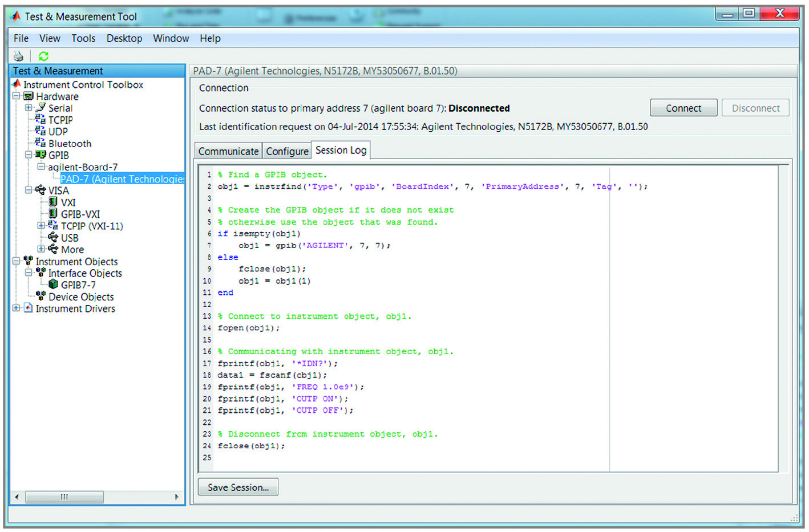Open the View menu
This screenshot has height=532, width=809.
[x=50, y=38]
